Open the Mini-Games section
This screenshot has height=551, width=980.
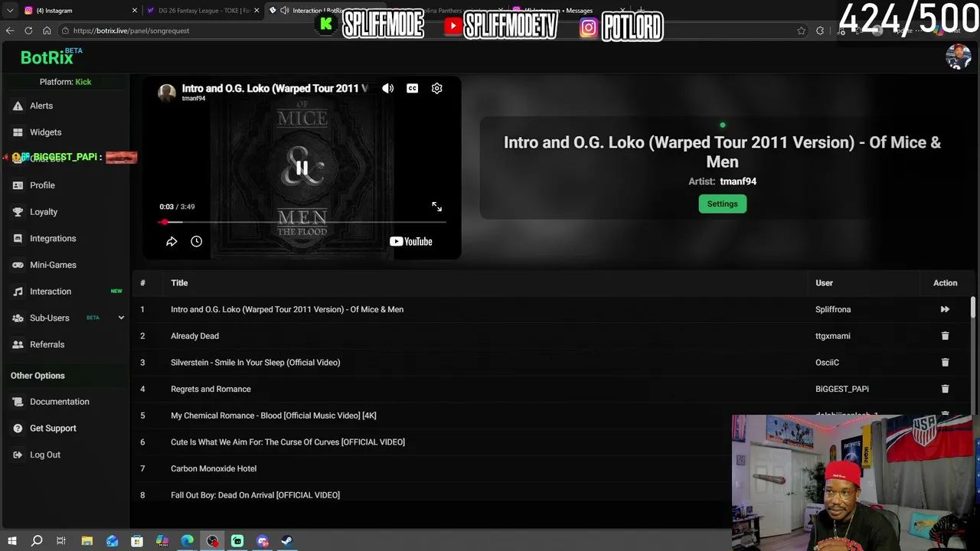pos(53,265)
